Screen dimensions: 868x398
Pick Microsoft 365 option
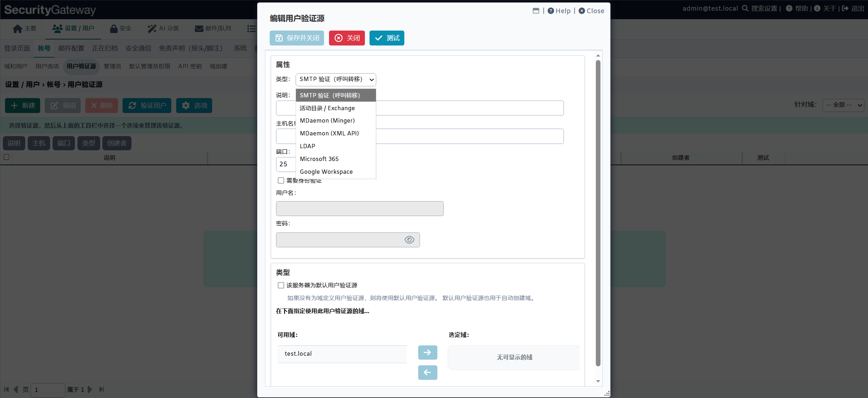pos(336,159)
